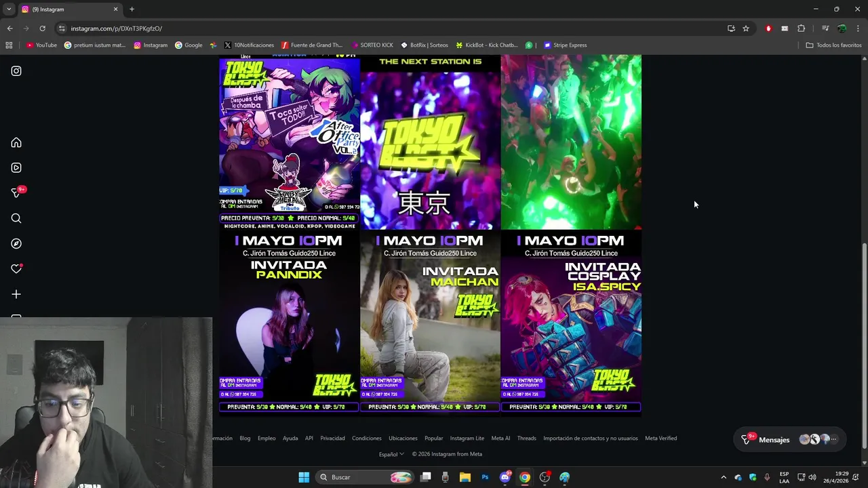
Task: Click the Instagram logo in the sidebar
Action: point(16,71)
